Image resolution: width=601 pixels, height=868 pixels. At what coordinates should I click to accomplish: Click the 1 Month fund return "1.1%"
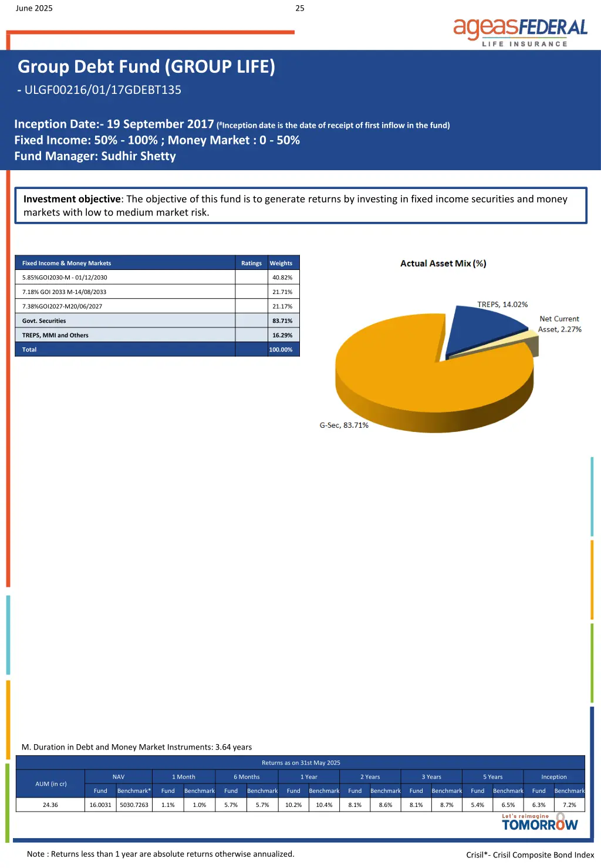pyautogui.click(x=168, y=805)
